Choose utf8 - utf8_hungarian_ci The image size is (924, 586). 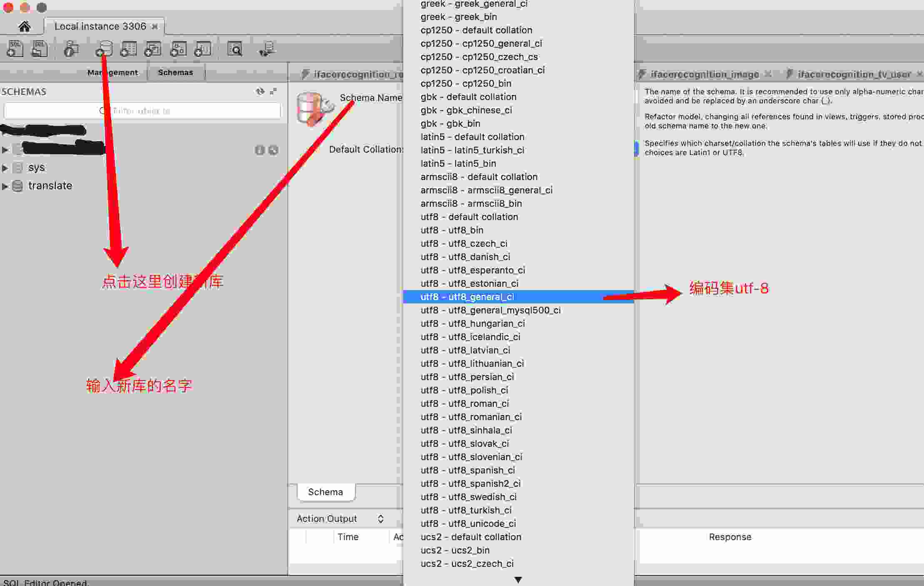point(519,323)
